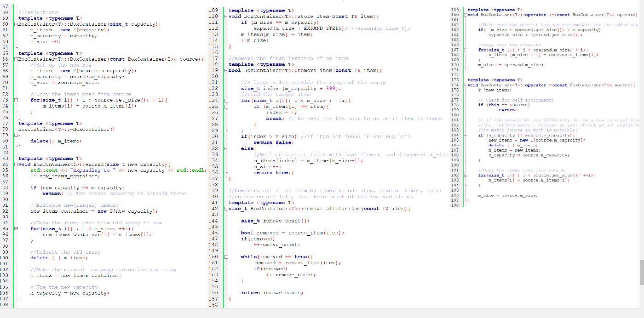Collapse the BoxContainer capacity constructor fold
This screenshot has height=318, width=644.
[x=15, y=24]
